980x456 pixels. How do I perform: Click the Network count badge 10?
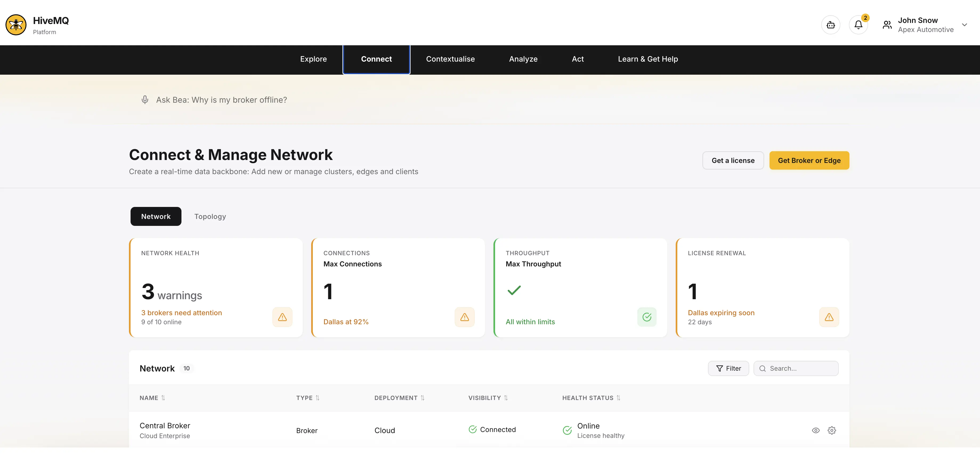(x=187, y=368)
